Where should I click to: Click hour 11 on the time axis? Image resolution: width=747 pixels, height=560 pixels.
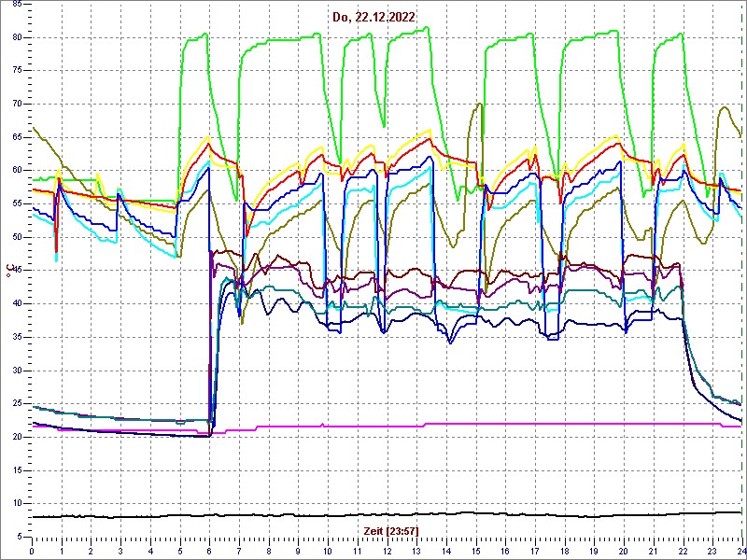[358, 551]
